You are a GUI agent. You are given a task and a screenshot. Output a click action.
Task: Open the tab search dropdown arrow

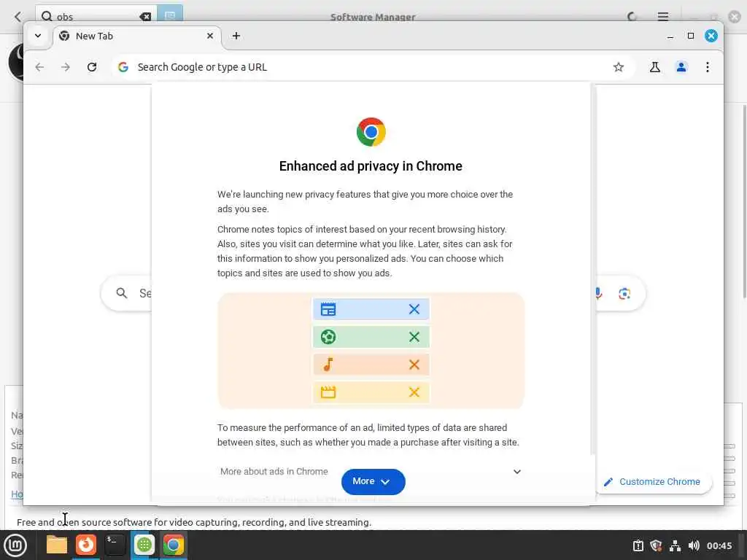[x=38, y=36]
